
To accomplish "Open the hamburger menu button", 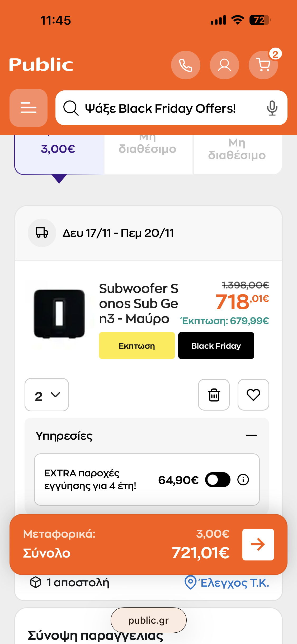I will [x=29, y=108].
